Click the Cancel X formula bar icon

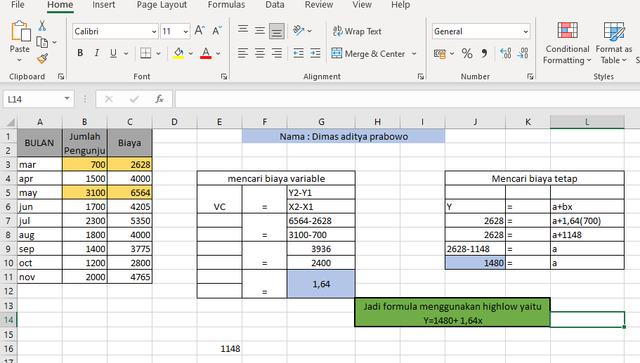click(109, 99)
